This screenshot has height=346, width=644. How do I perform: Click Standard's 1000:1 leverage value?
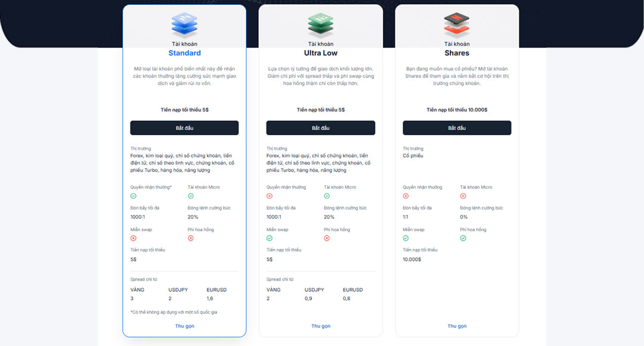[138, 217]
